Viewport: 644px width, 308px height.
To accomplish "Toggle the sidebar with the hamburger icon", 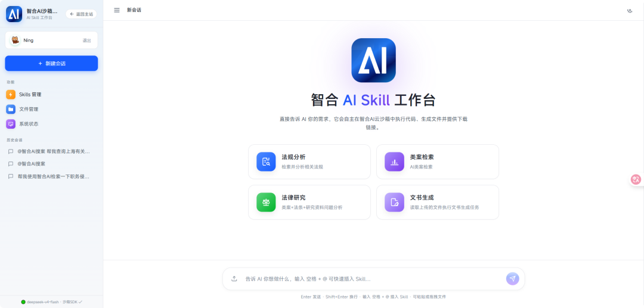I will point(117,10).
